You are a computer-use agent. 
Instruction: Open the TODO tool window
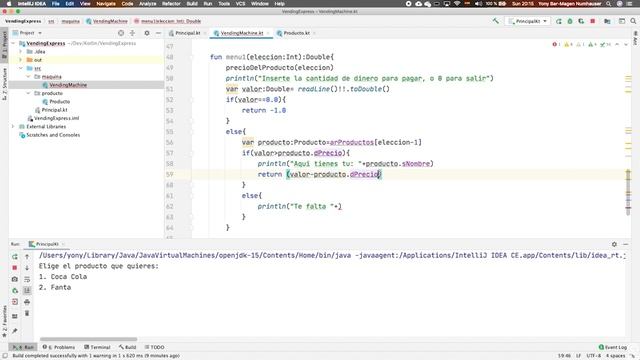point(154,347)
